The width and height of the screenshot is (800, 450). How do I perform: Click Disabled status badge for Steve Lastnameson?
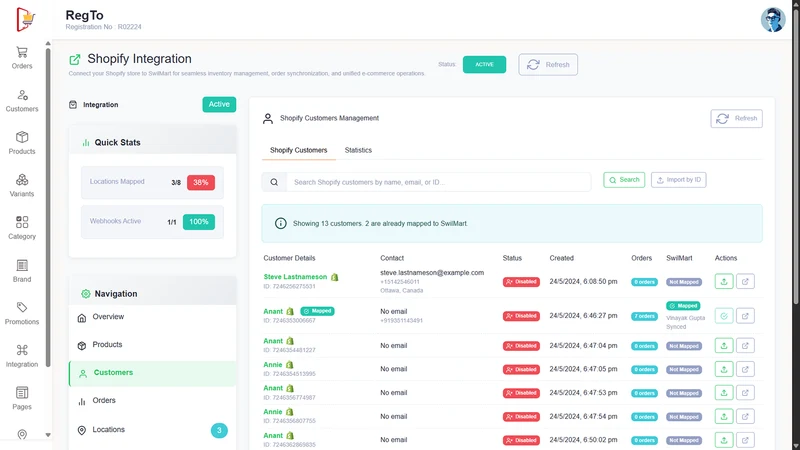click(x=521, y=282)
